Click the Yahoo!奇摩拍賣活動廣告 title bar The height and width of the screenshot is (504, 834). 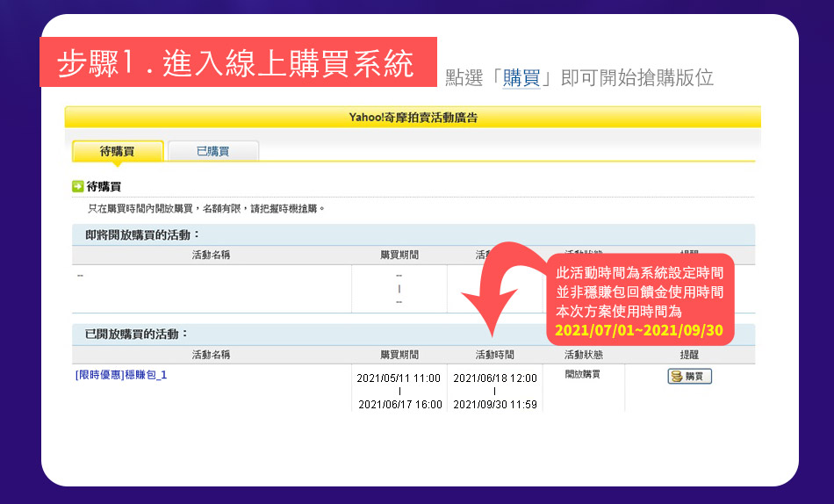[413, 118]
